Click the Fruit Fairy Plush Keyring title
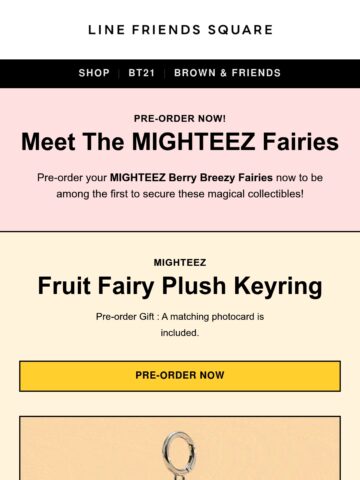The image size is (360, 480). click(x=180, y=286)
